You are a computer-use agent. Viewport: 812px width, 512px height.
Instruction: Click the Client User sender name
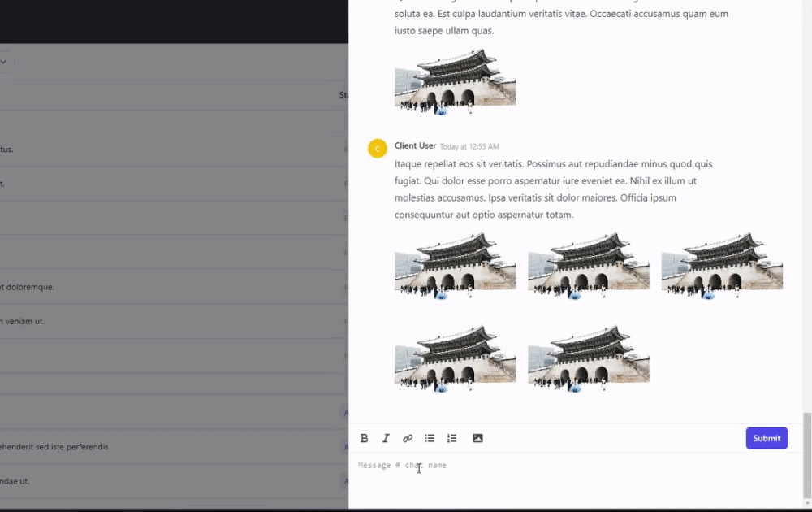(x=415, y=145)
